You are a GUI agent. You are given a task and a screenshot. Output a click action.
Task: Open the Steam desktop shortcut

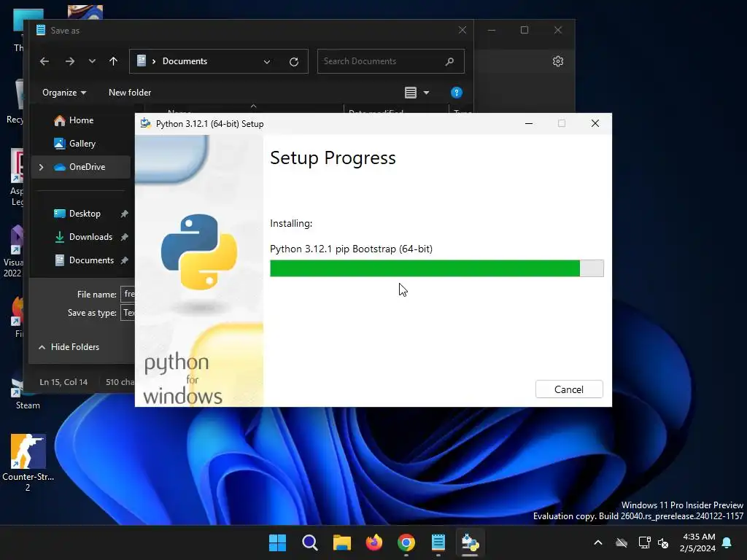click(x=28, y=392)
